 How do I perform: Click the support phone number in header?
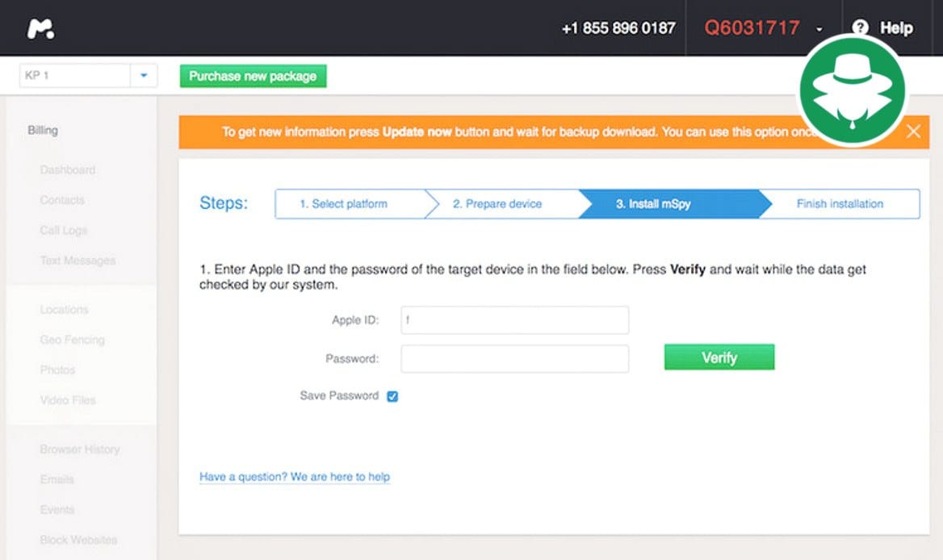pos(618,28)
